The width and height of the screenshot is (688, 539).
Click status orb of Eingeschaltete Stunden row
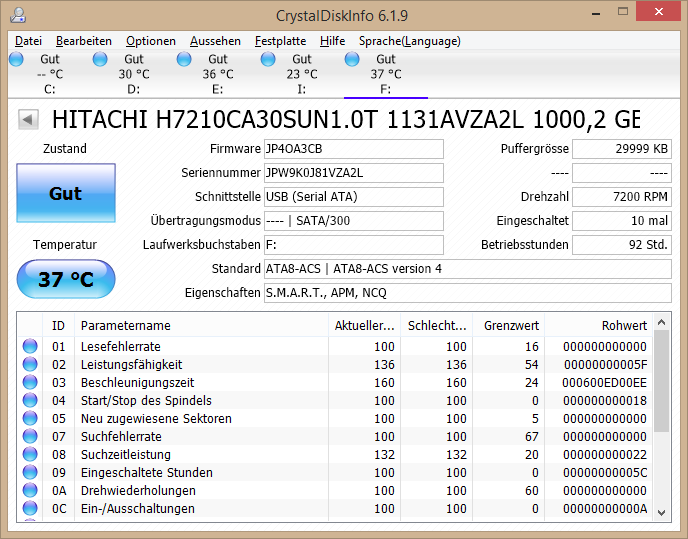(30, 472)
